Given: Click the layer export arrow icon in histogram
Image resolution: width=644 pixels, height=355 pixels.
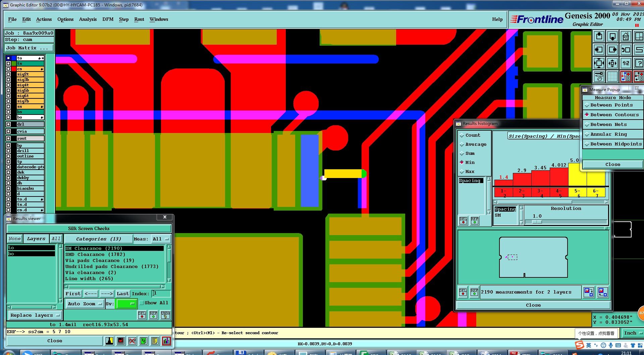Looking at the screenshot, I should [x=589, y=292].
